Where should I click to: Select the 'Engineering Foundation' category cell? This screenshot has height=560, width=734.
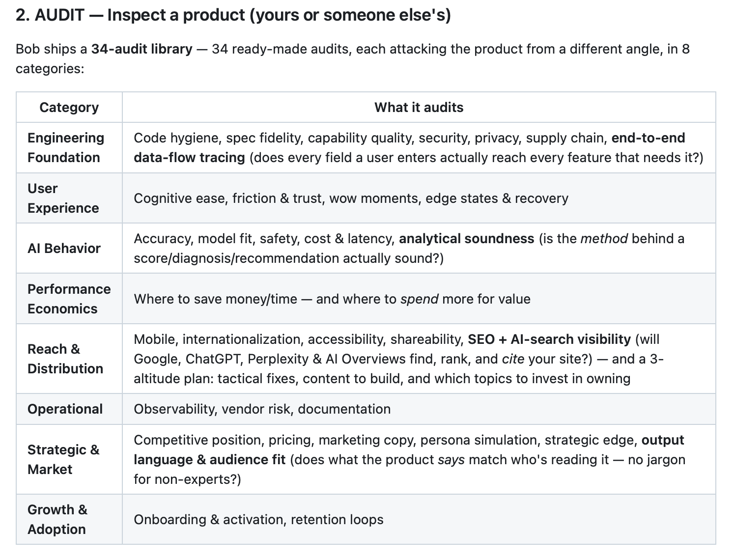(69, 147)
